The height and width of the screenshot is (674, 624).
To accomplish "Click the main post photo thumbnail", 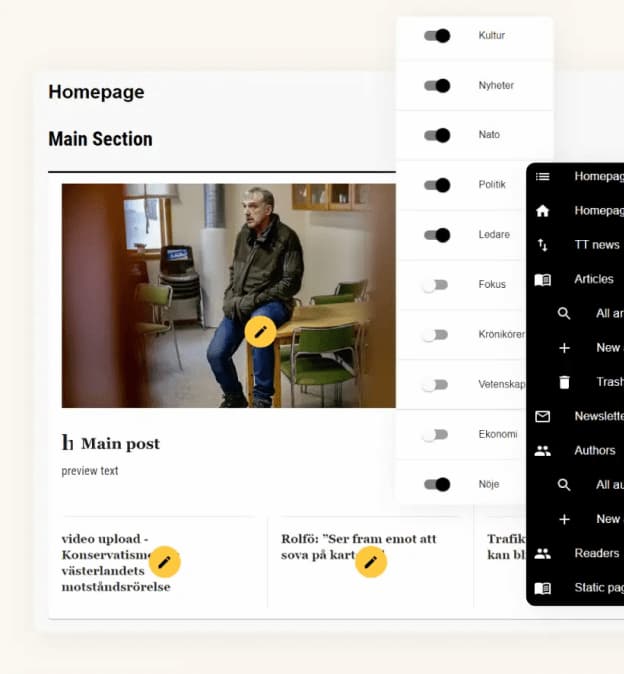I will (229, 296).
